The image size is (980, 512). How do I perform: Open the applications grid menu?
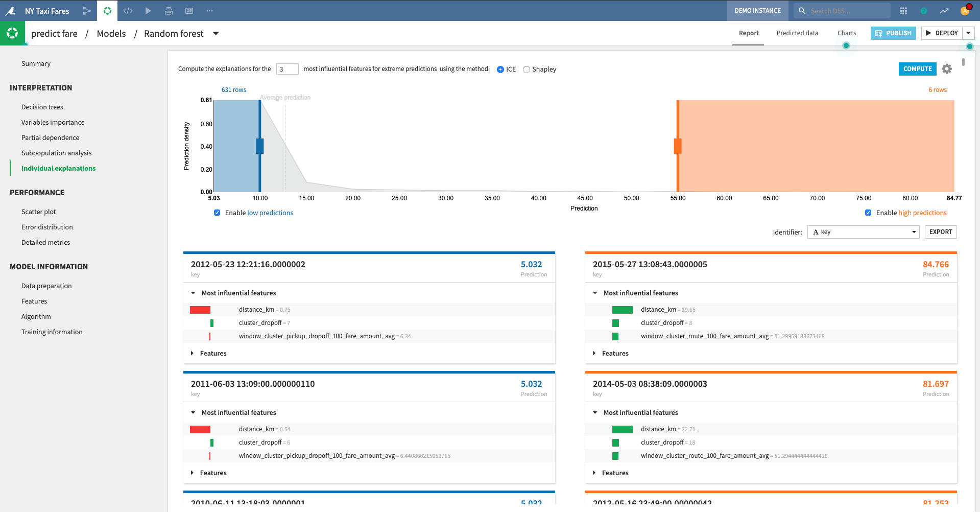pyautogui.click(x=903, y=11)
